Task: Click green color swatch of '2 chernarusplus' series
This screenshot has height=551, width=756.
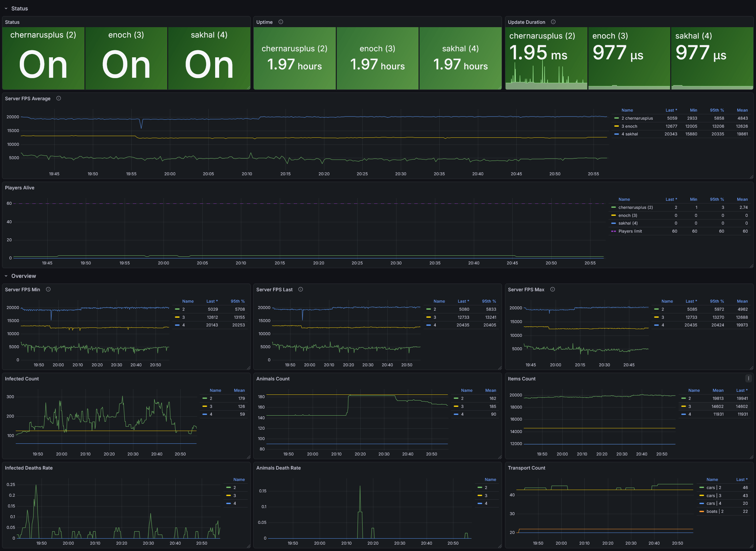Action: point(617,118)
